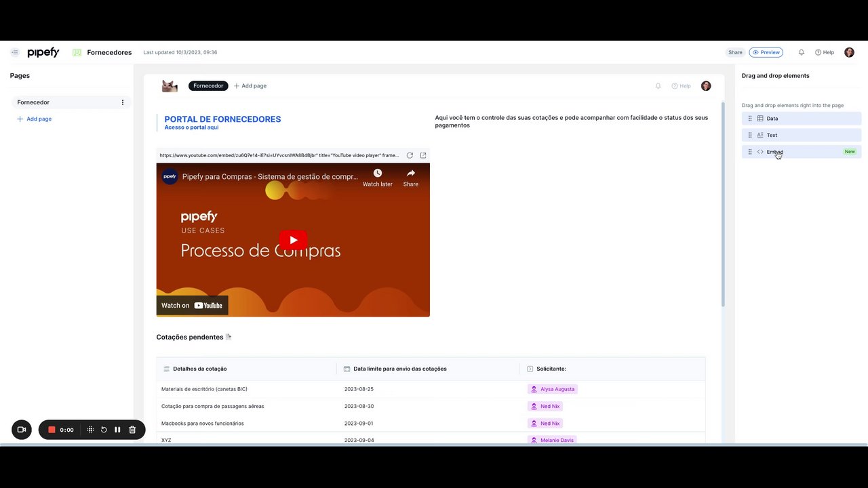The width and height of the screenshot is (868, 488).
Task: Stop the recording with red stop button
Action: tap(52, 430)
